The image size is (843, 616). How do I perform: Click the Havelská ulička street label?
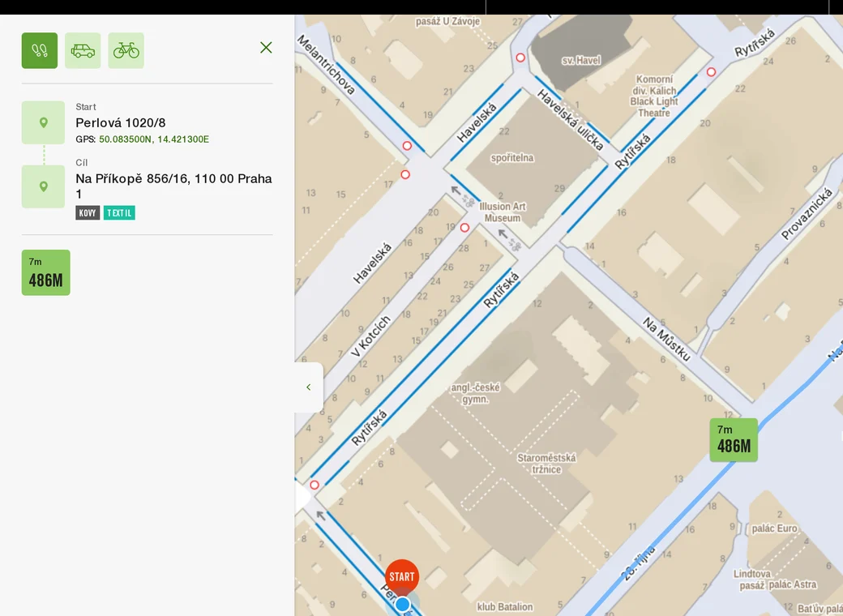pyautogui.click(x=571, y=121)
